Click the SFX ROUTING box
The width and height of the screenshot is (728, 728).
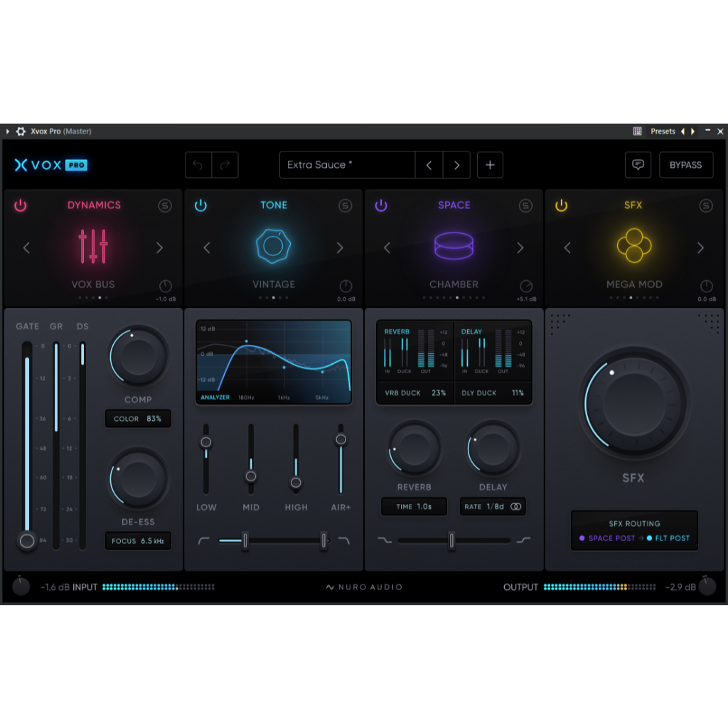pos(634,530)
